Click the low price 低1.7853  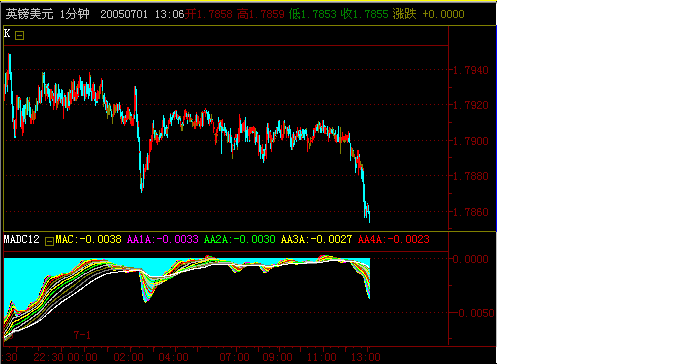[x=313, y=14]
